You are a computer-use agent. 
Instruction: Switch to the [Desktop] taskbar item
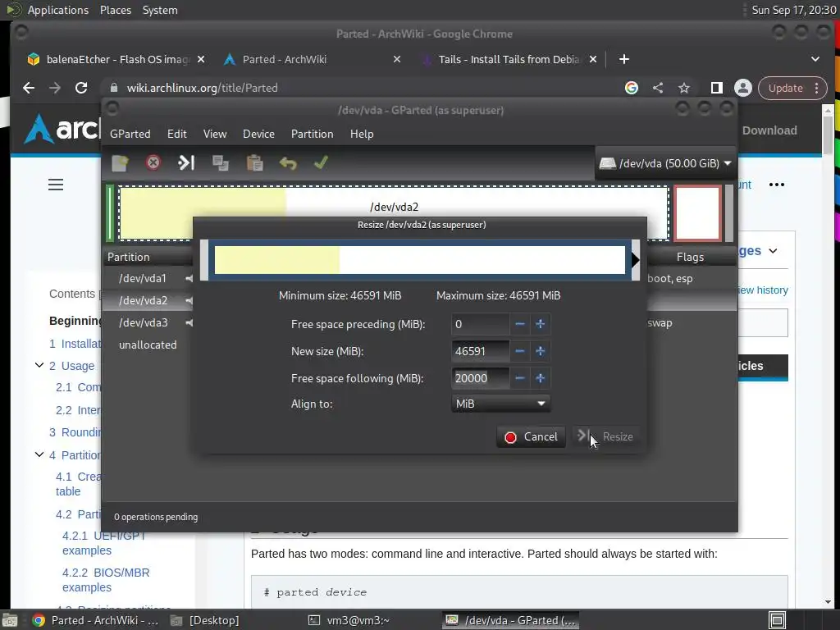coord(205,620)
